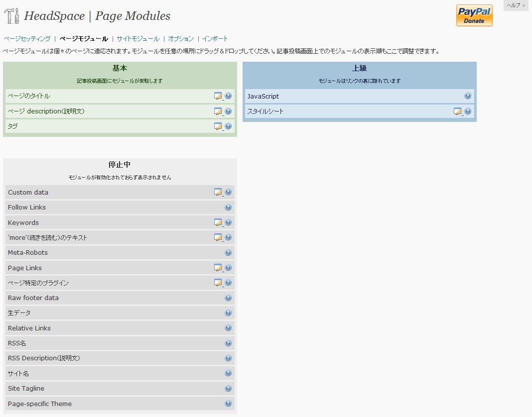The width and height of the screenshot is (532, 417).
Task: Open help icon for Site Tagline module
Action: (x=228, y=388)
